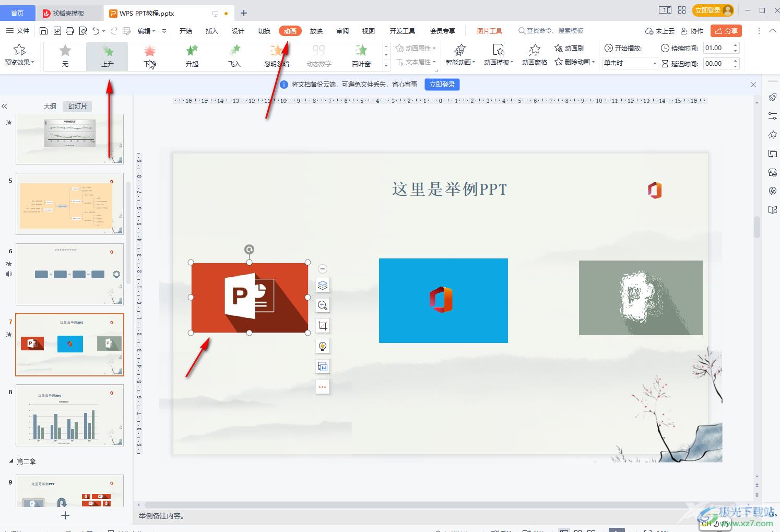
Task: Click the rocket icon in right sidebar
Action: point(773,97)
